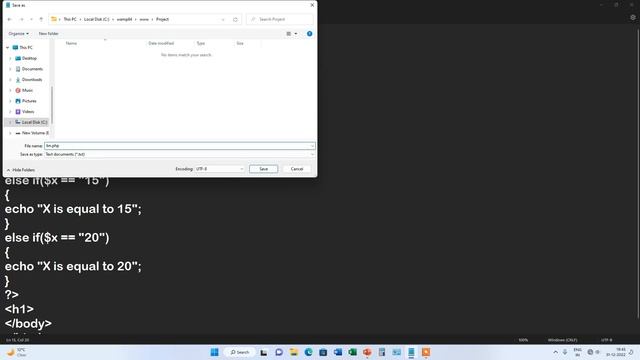640x360 pixels.
Task: Open the Organize menu
Action: [18, 33]
